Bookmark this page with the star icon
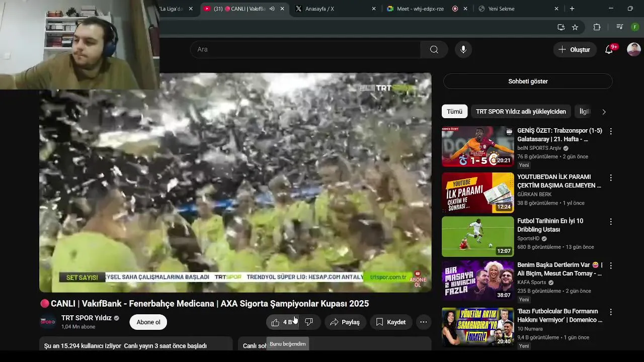The height and width of the screenshot is (362, 644). click(575, 27)
